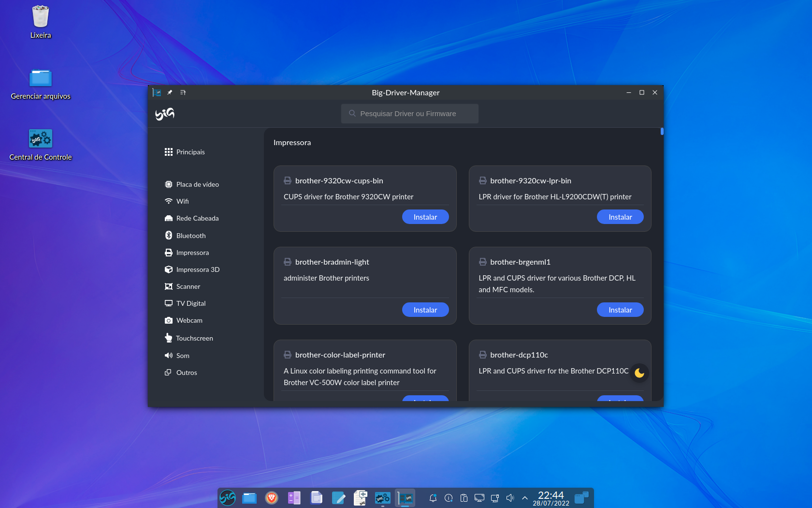Select Impressora in the sidebar
Viewport: 812px width, 508px height.
[187, 253]
